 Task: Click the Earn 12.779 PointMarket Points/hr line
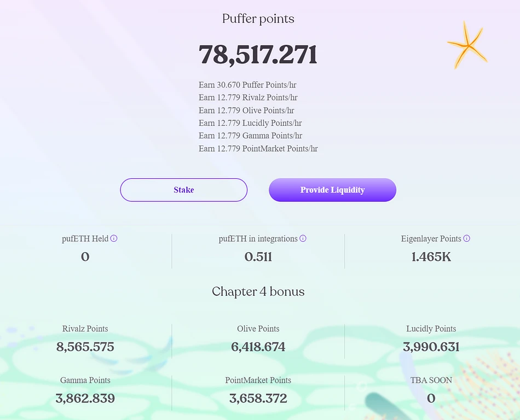click(x=258, y=148)
